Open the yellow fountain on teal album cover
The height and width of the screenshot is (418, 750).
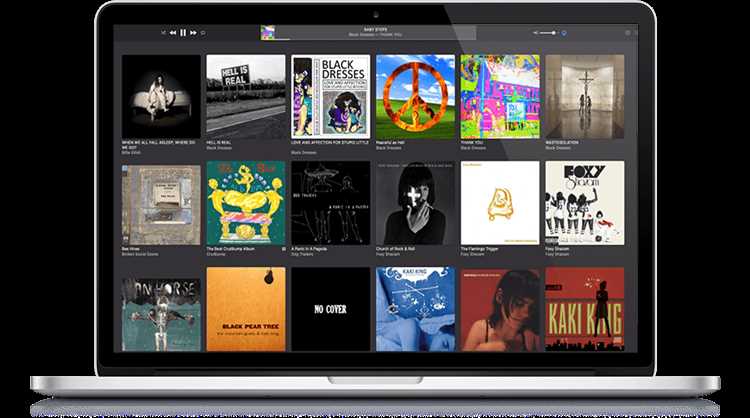coord(246,203)
